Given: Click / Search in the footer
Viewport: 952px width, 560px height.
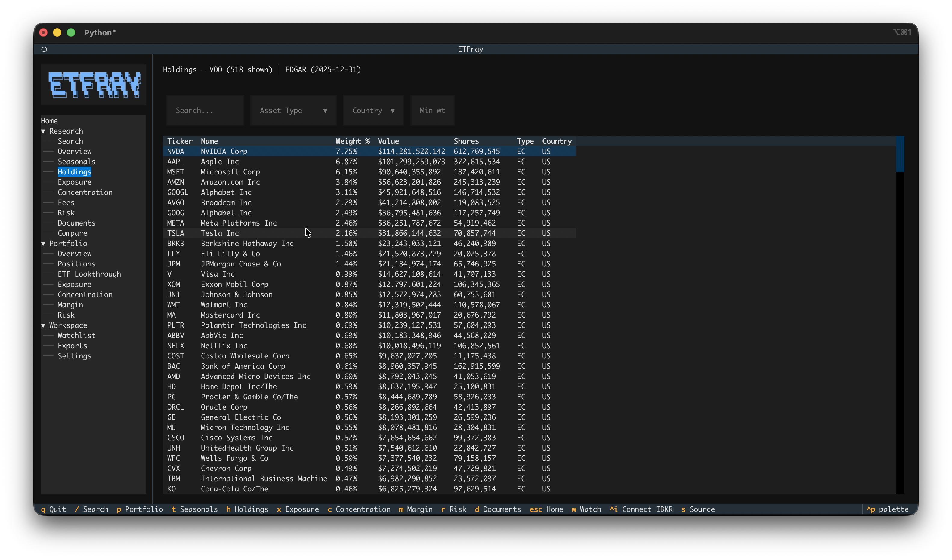Looking at the screenshot, I should [91, 509].
